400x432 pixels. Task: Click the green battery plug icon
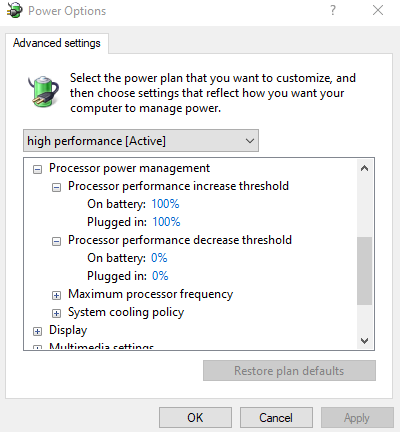pyautogui.click(x=43, y=91)
